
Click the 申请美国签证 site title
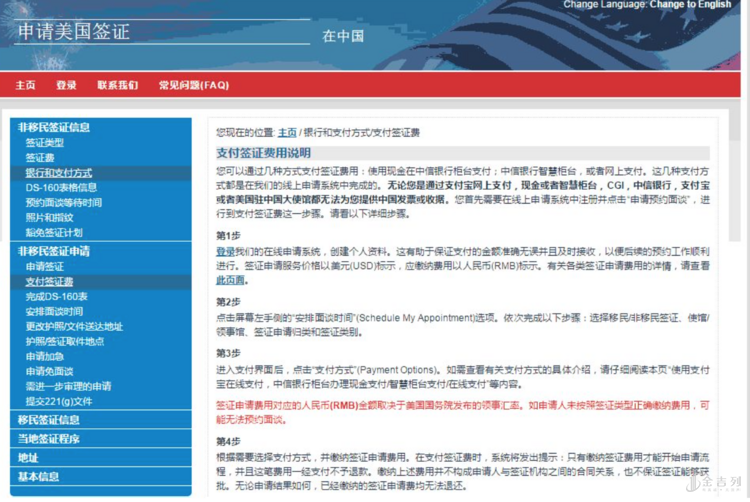[74, 31]
